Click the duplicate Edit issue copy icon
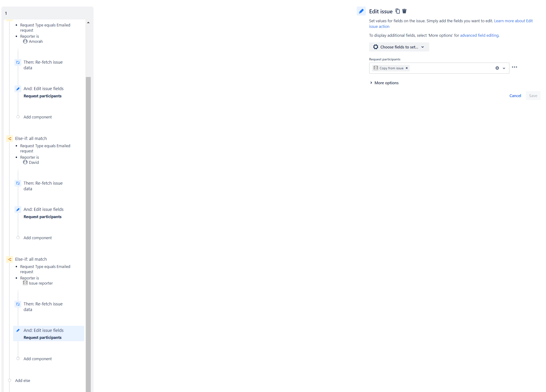 398,11
